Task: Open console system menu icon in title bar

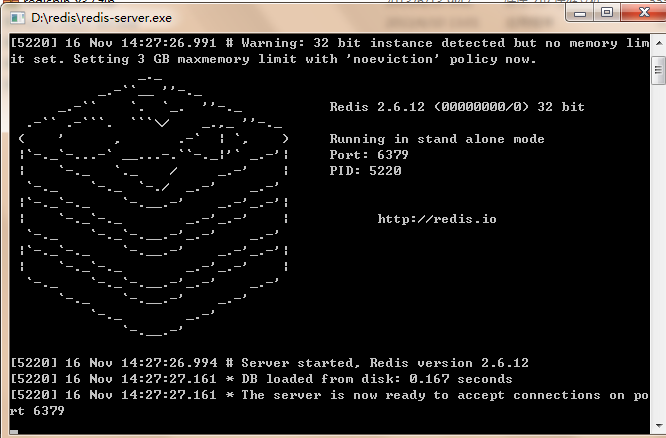Action: click(17, 18)
